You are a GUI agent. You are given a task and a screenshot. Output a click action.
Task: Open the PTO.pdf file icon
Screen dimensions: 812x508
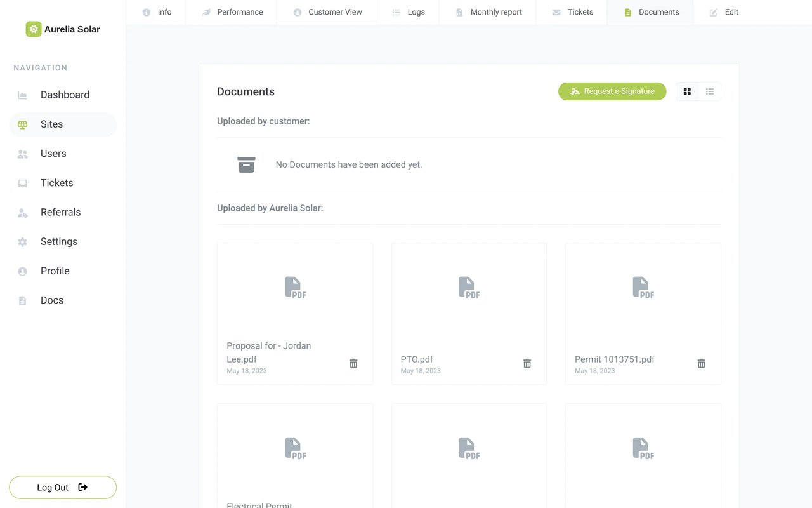(x=469, y=288)
